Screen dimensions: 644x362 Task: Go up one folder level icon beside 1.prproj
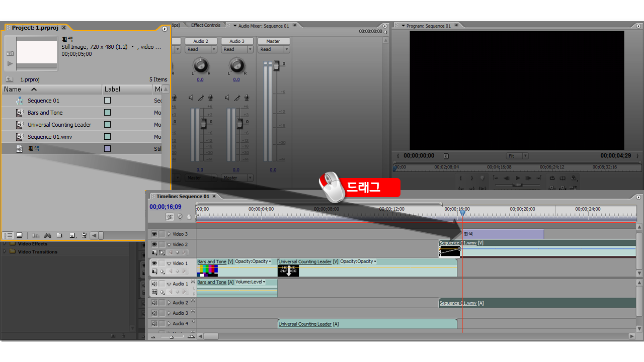coord(9,79)
